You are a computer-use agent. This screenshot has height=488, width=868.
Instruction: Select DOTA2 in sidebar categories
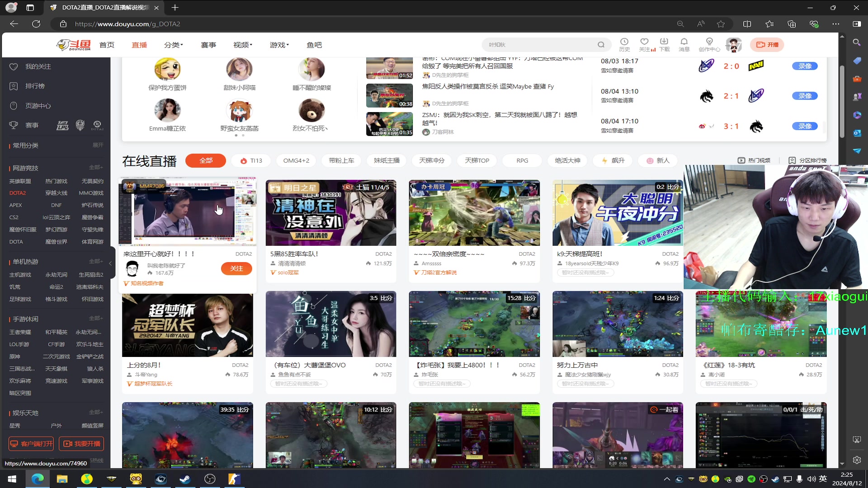point(18,193)
